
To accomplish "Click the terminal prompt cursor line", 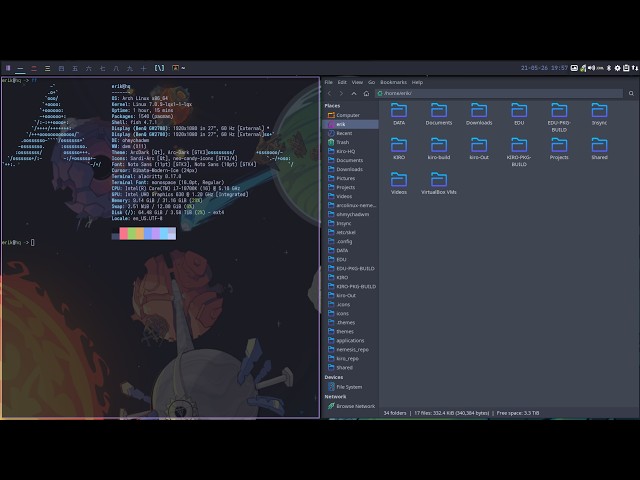I will (18, 242).
